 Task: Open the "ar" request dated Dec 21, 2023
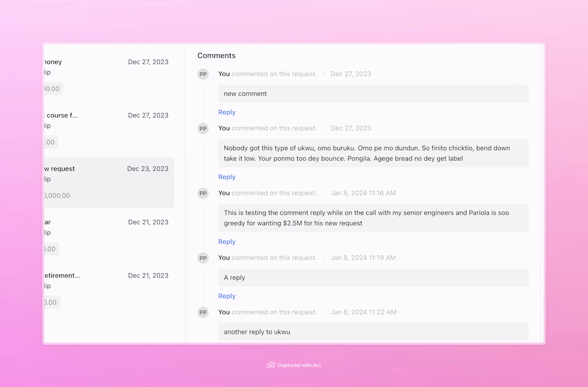[x=109, y=236]
